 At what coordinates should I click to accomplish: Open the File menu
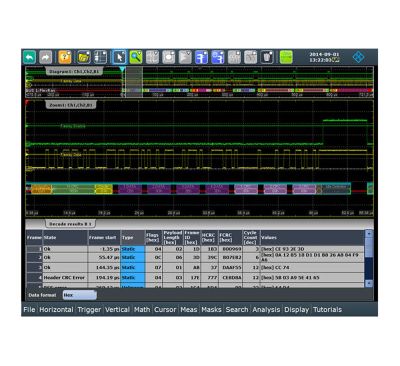tap(29, 310)
